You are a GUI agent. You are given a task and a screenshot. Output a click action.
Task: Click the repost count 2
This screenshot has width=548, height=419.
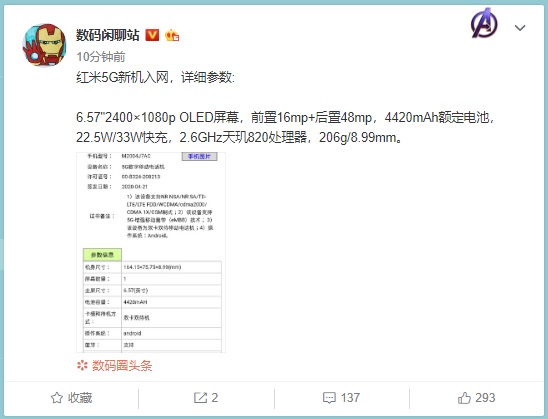pyautogui.click(x=215, y=398)
